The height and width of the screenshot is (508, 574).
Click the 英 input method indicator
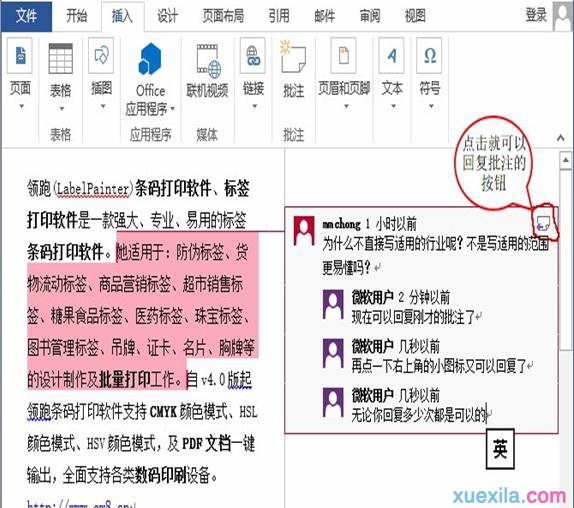[500, 449]
